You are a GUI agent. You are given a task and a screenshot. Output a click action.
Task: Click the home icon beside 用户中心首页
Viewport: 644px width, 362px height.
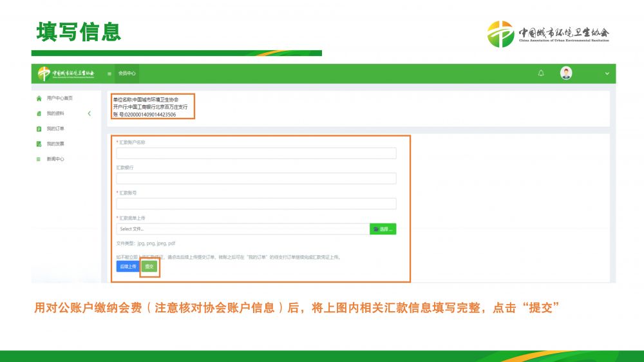pos(39,98)
